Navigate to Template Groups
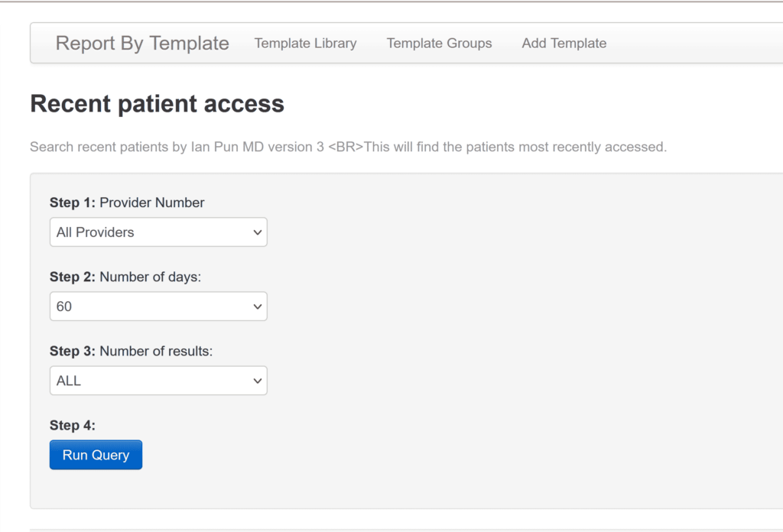This screenshot has width=783, height=532. click(x=439, y=44)
